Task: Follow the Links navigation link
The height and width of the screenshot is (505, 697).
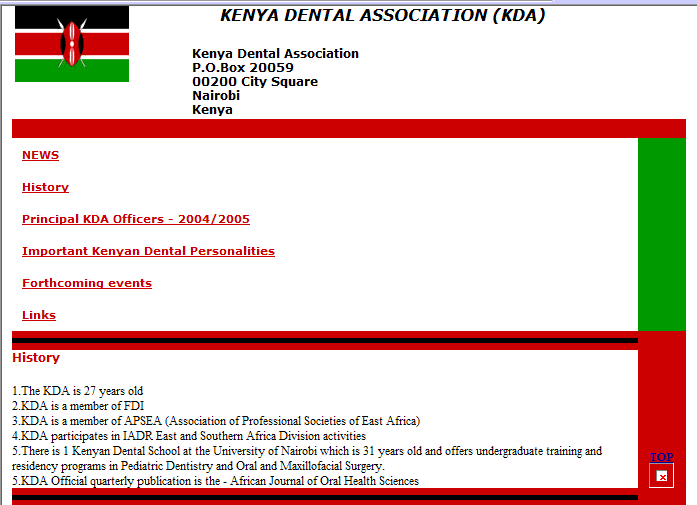Action: [39, 315]
